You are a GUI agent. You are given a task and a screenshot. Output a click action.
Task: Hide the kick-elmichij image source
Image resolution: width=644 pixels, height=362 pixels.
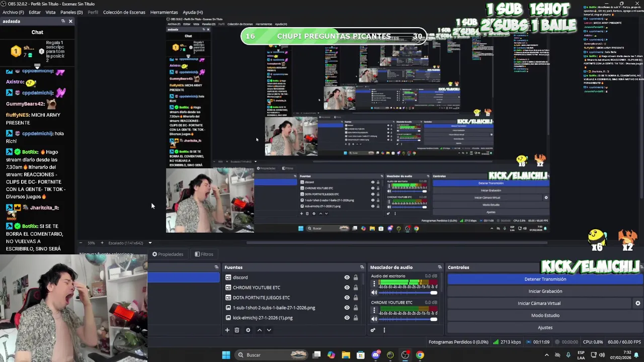pos(347,318)
